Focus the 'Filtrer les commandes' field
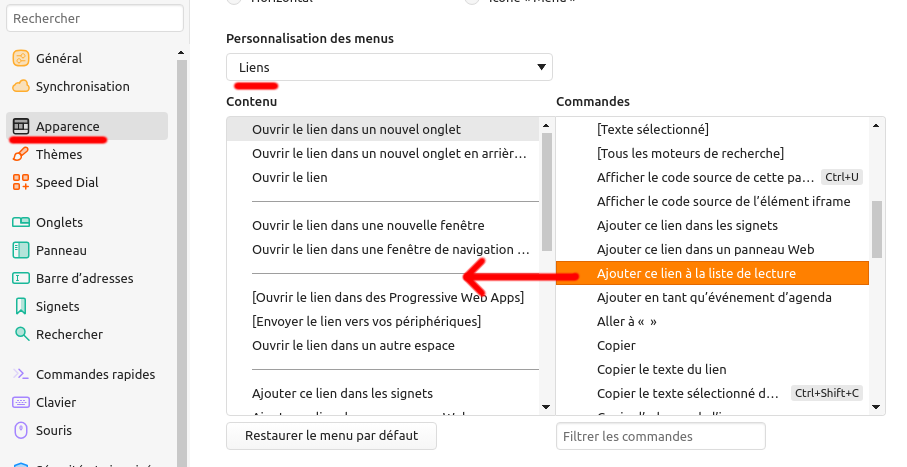 (x=660, y=437)
